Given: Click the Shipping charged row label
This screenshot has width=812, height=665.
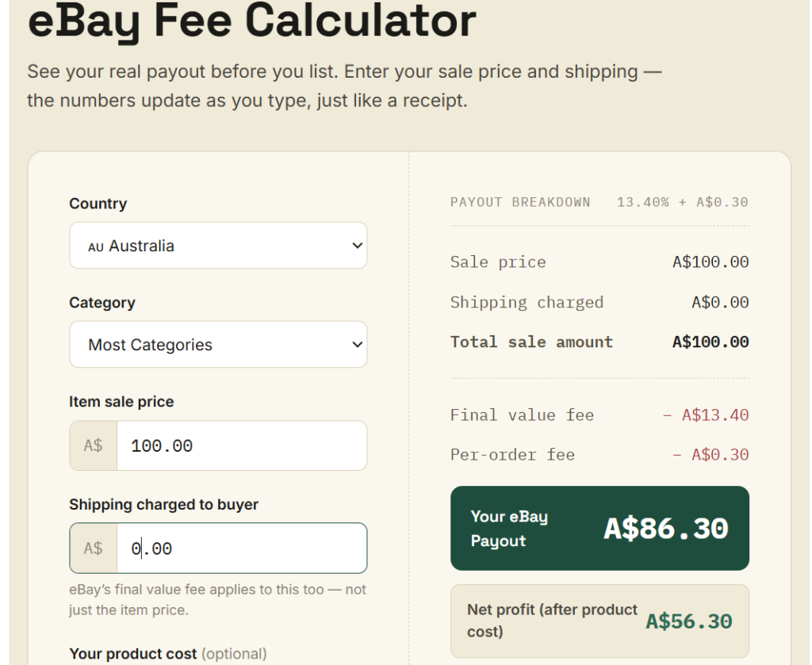Looking at the screenshot, I should coord(527,302).
